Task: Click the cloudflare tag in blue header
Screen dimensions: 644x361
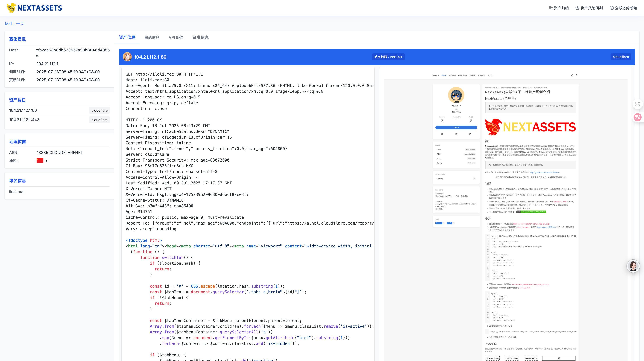Action: tap(621, 57)
